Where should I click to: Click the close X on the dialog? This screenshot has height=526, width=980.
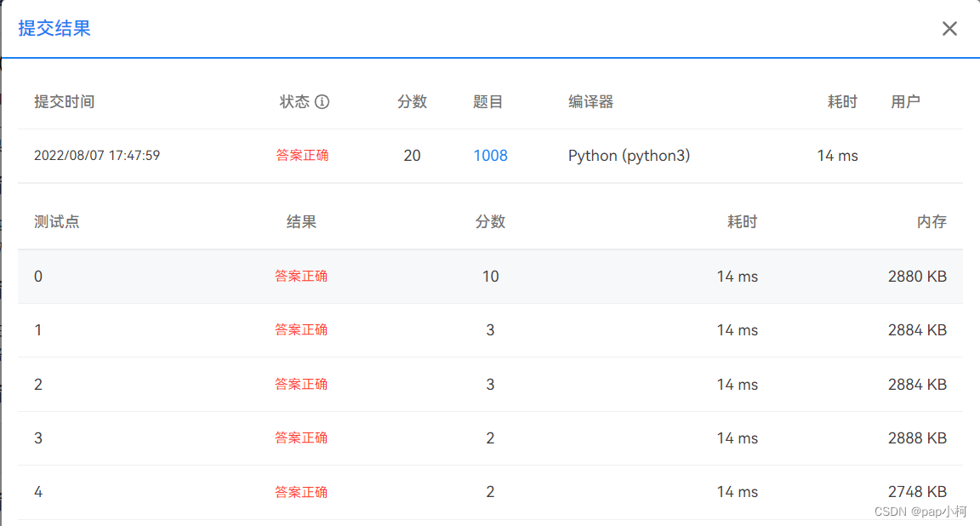tap(949, 28)
